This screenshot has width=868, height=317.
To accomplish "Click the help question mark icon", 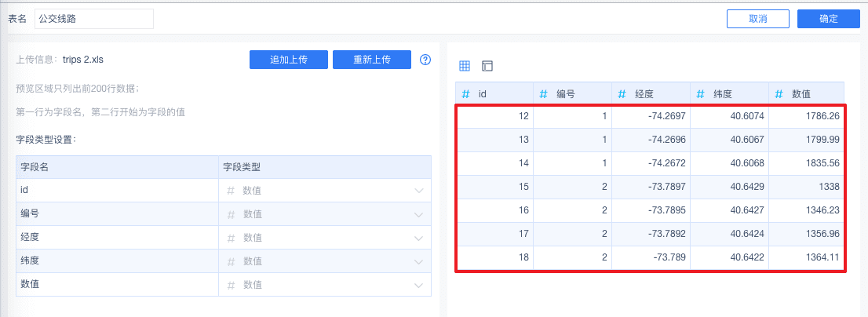I will (425, 60).
